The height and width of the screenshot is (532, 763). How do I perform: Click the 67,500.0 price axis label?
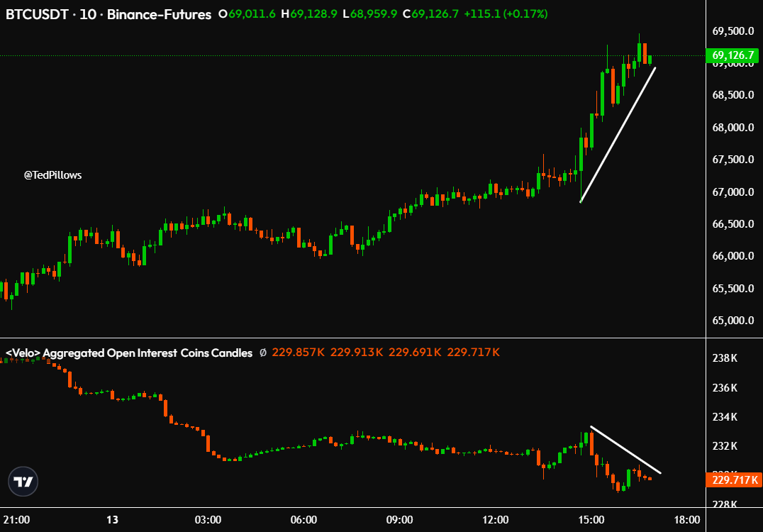(x=733, y=160)
